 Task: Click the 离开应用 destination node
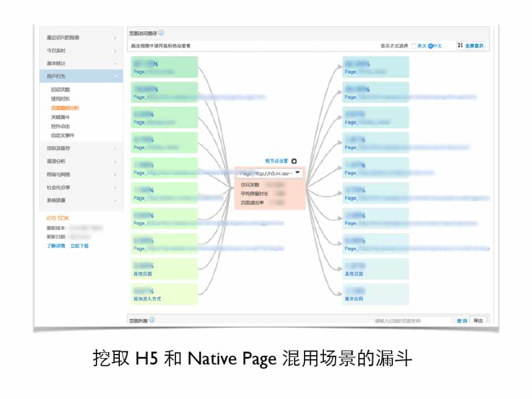click(376, 294)
